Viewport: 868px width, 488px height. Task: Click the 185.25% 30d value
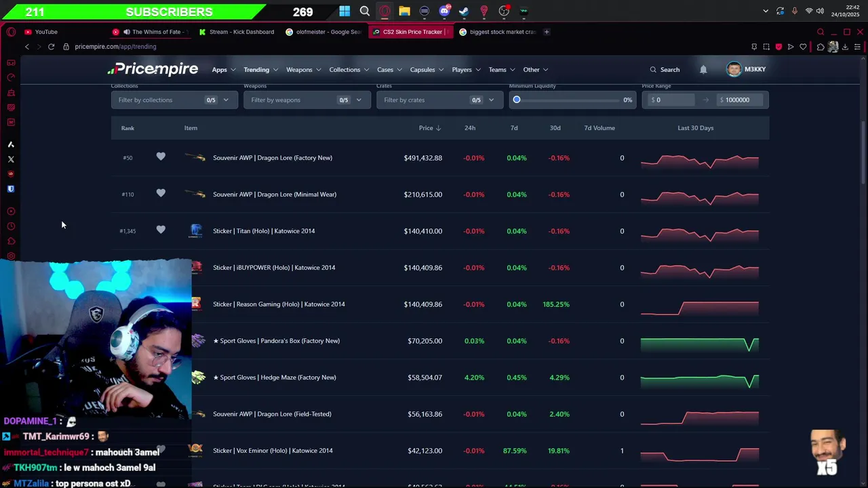556,304
